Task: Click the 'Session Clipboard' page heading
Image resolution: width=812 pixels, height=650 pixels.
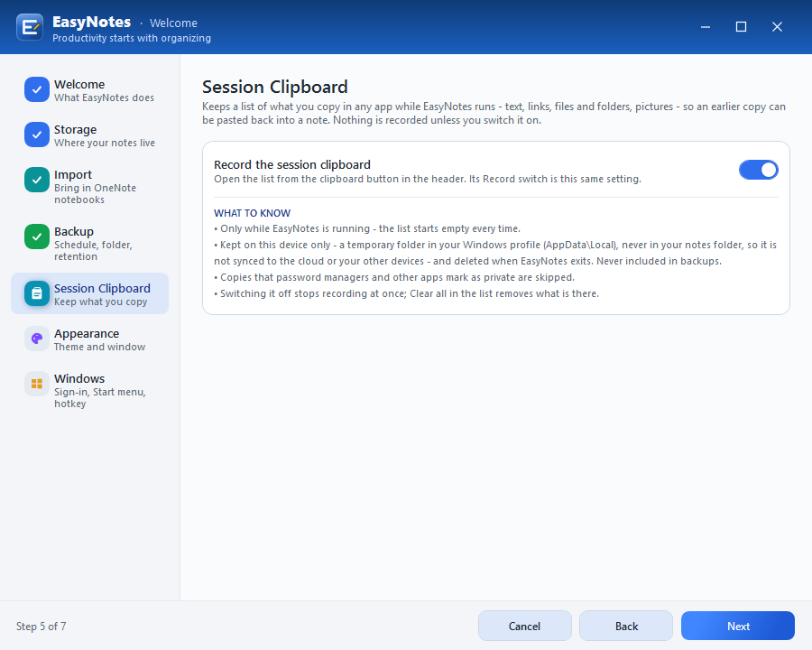Action: 275,87
